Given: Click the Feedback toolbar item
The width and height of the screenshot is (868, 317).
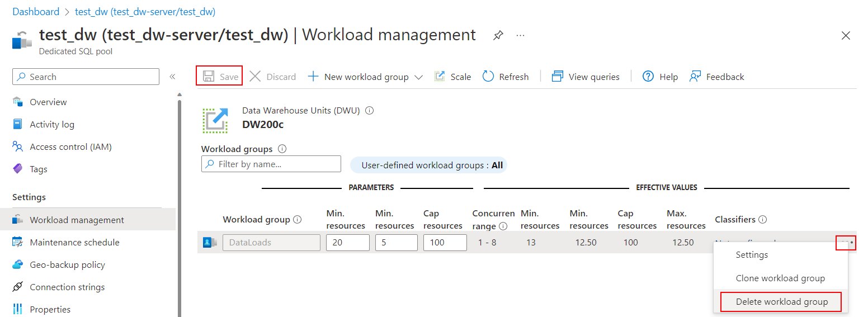Looking at the screenshot, I should 717,77.
